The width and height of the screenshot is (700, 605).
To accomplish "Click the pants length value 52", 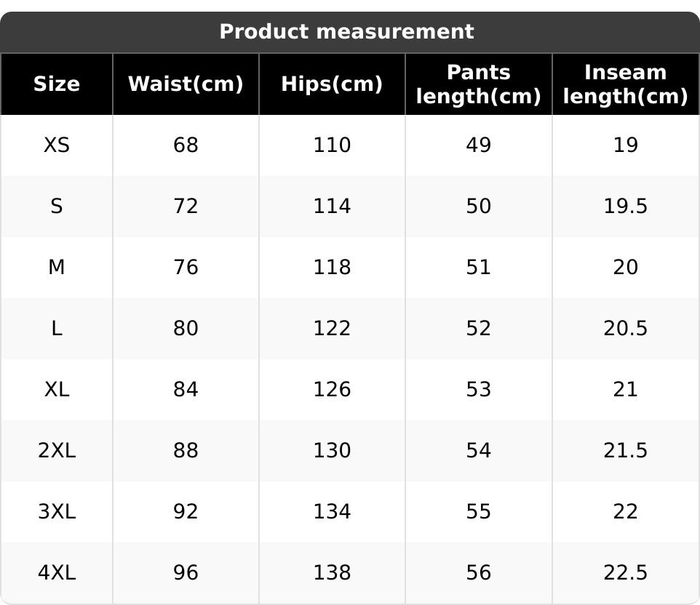I will [x=478, y=329].
